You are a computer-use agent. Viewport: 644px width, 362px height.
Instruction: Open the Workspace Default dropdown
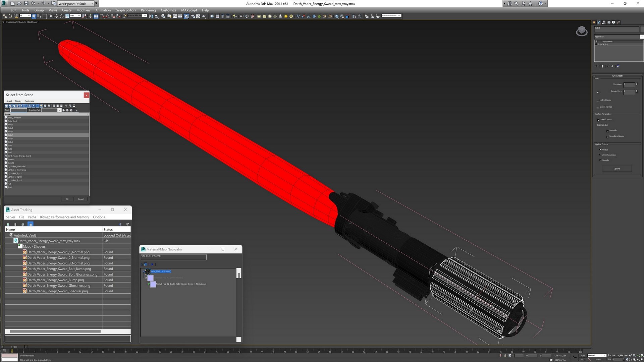[76, 4]
